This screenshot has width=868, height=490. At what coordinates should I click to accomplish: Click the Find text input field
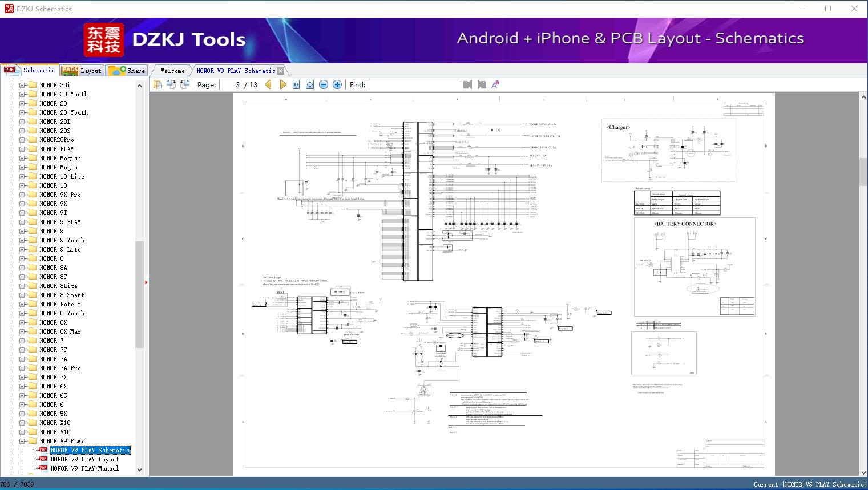point(414,84)
